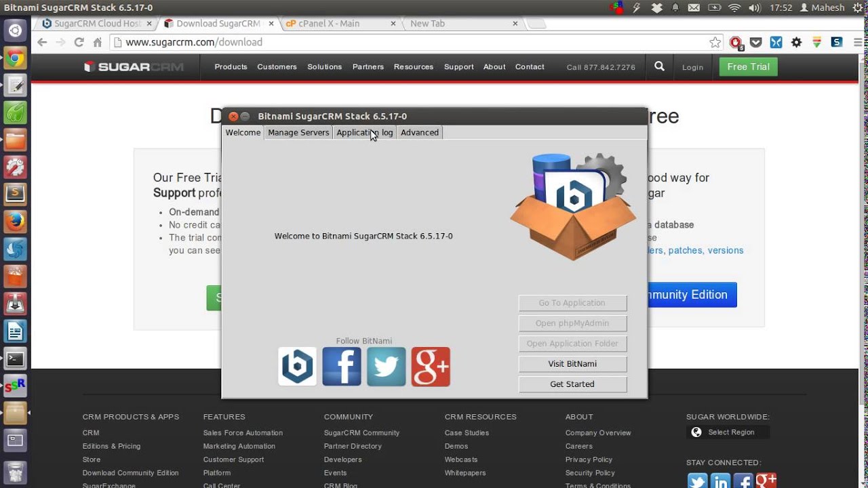Click the footer Twitter icon under Stay Connected

pyautogui.click(x=697, y=481)
